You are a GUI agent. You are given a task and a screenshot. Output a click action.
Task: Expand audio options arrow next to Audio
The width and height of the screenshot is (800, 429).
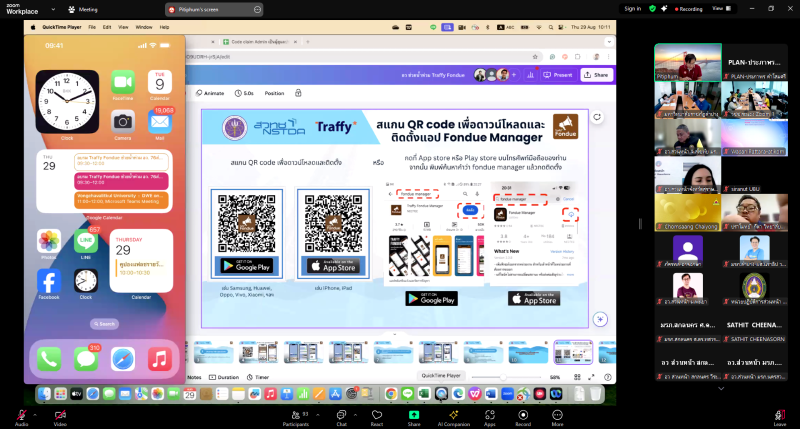tap(35, 412)
